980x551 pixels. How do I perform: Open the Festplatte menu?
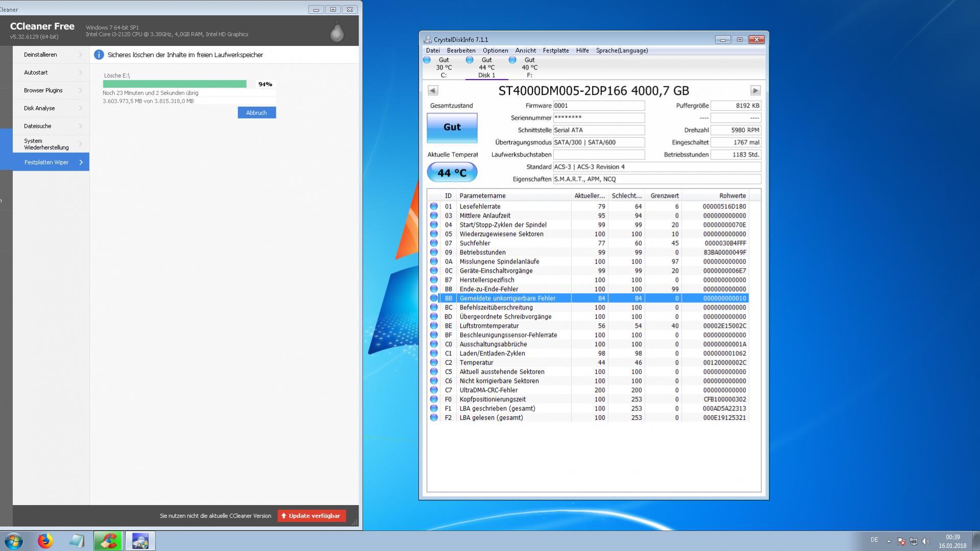pos(556,51)
